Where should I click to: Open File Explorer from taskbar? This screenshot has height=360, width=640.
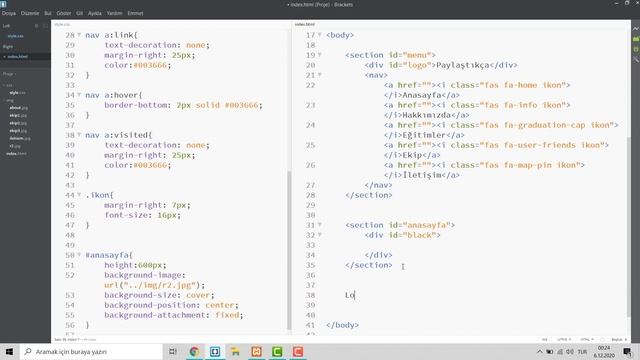[x=236, y=351]
